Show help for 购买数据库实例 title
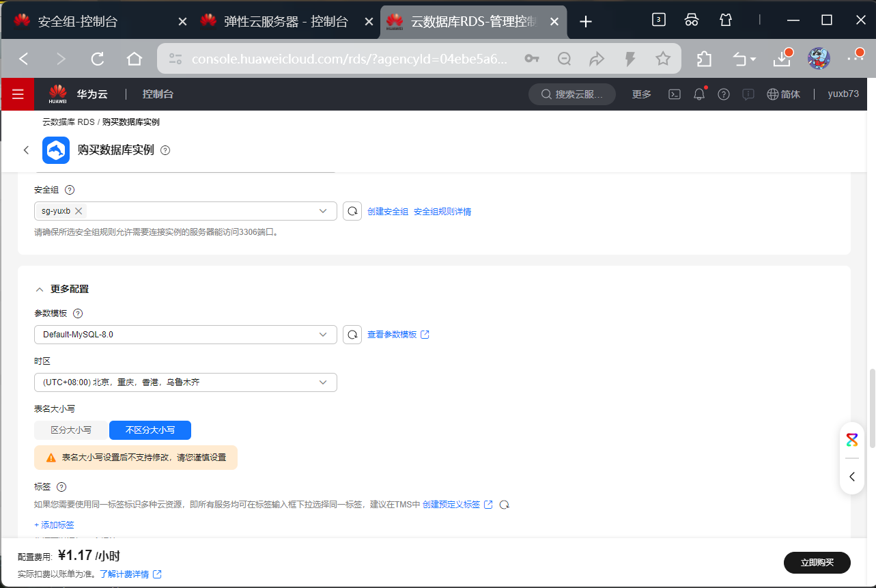Screen dimensions: 876x588 (x=165, y=150)
